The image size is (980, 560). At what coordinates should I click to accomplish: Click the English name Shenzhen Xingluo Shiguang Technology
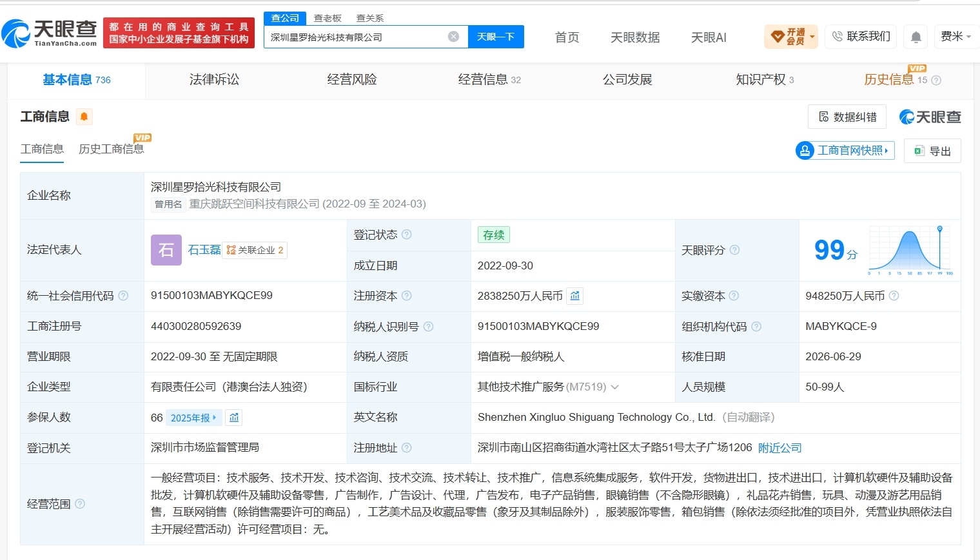[596, 418]
